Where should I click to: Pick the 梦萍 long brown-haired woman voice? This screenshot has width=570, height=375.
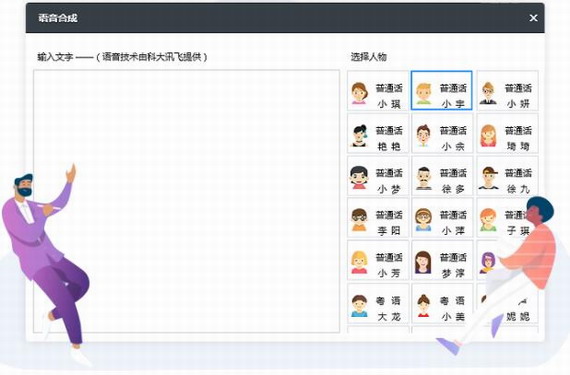[x=442, y=260]
